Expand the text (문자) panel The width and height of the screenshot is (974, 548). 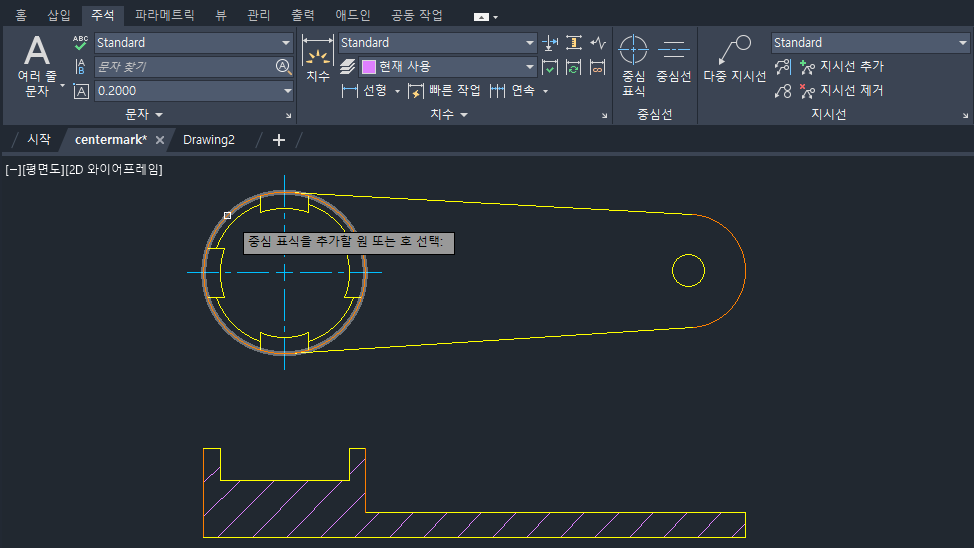coord(144,114)
